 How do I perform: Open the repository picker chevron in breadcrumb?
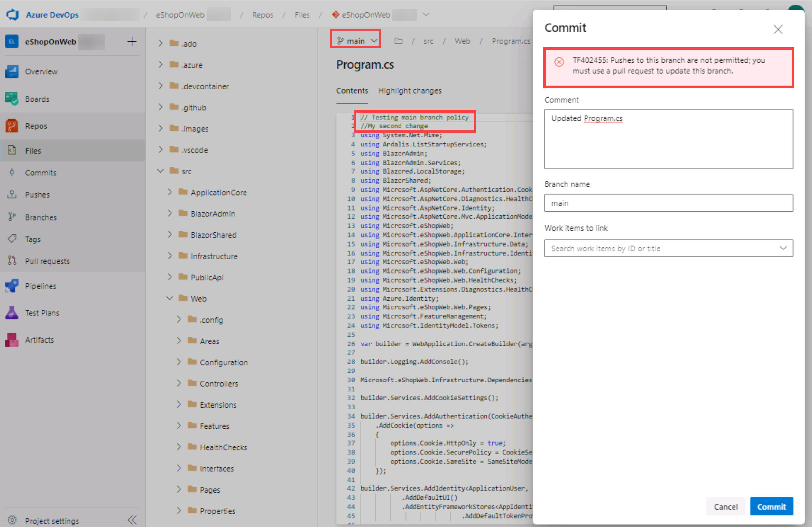[x=426, y=14]
